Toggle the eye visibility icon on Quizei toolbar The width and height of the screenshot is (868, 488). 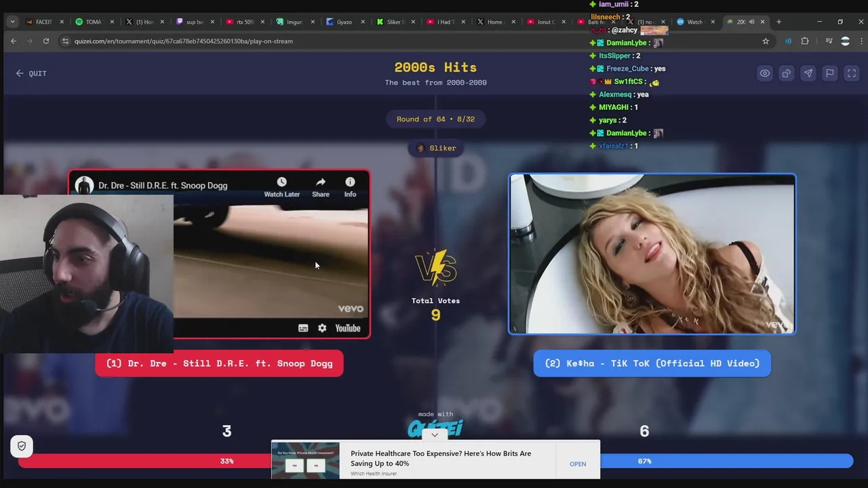pyautogui.click(x=764, y=73)
